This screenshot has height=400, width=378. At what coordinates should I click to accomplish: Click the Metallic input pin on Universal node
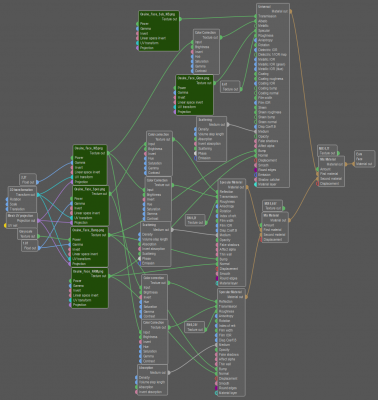pos(256,26)
